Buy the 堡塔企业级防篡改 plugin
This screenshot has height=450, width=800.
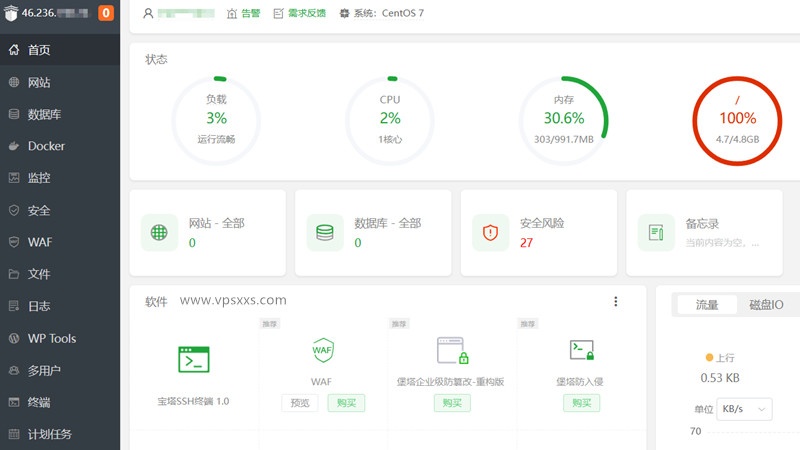pyautogui.click(x=452, y=403)
